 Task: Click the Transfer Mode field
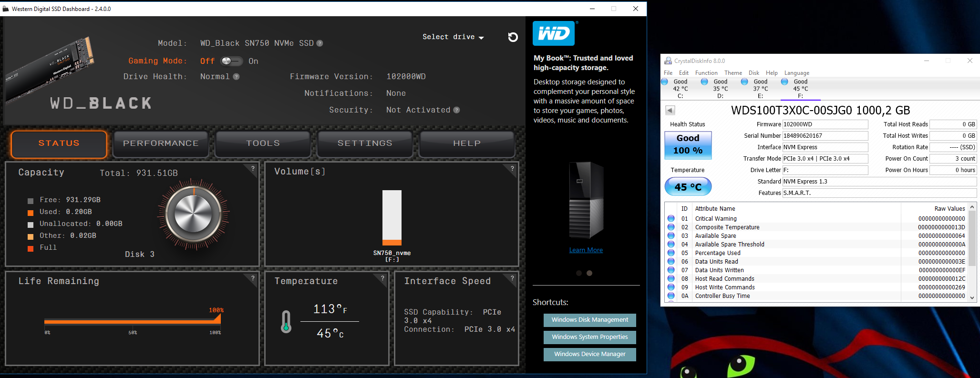point(825,159)
